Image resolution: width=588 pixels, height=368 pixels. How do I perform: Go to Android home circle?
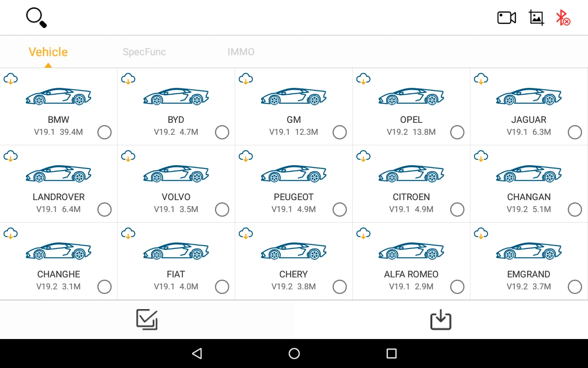pos(294,353)
